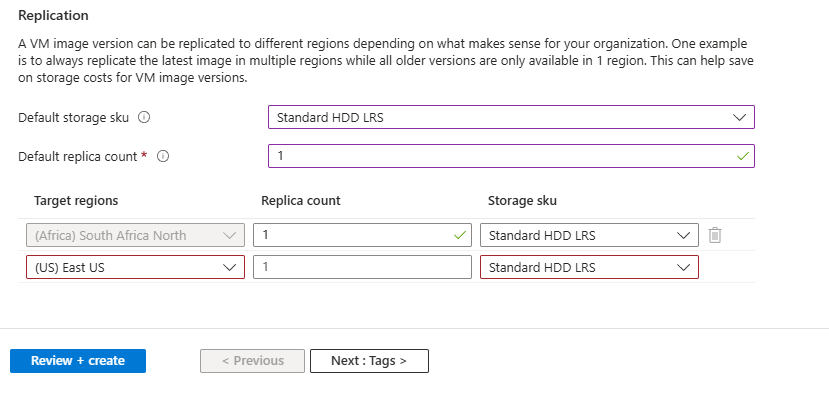Go to Next : Tags step

coord(369,361)
